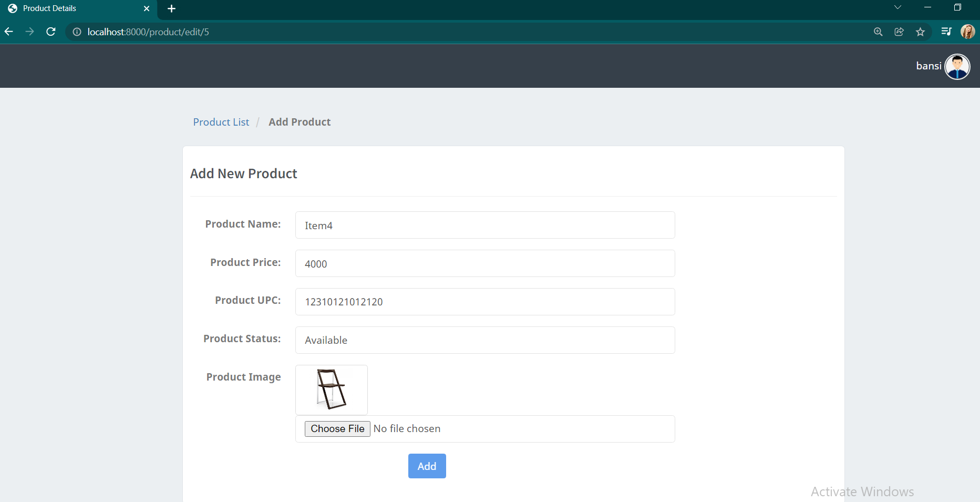Image resolution: width=980 pixels, height=502 pixels.
Task: Click the Add button to submit the form
Action: point(427,466)
